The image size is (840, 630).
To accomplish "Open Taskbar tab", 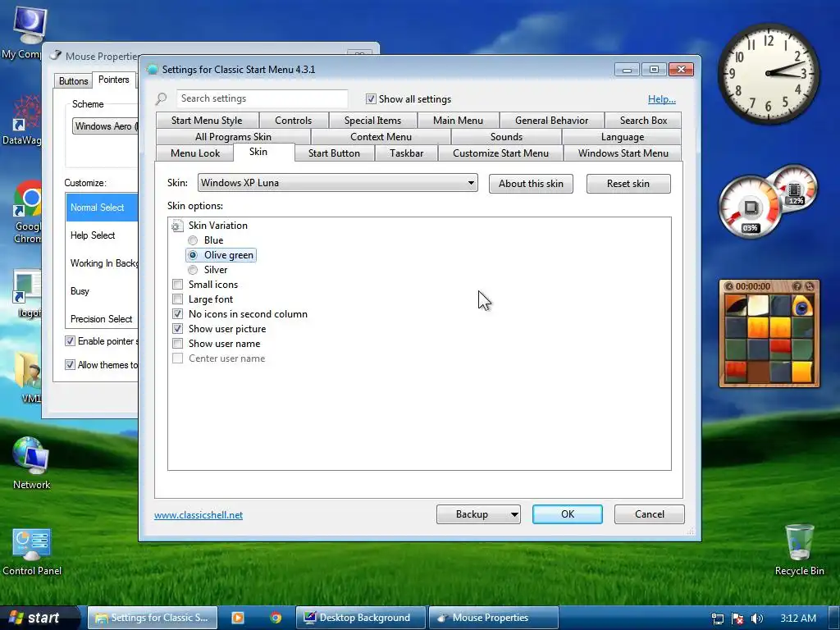I will (x=407, y=153).
